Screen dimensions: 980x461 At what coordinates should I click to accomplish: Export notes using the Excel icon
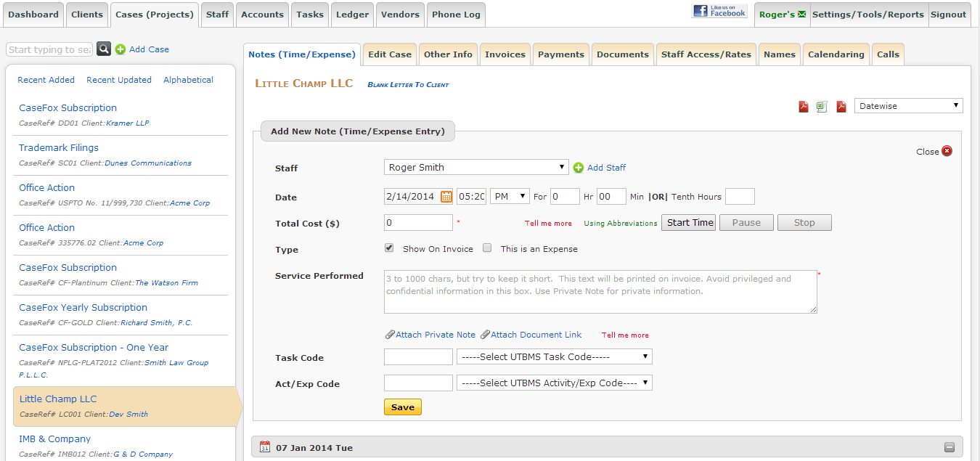pyautogui.click(x=822, y=107)
